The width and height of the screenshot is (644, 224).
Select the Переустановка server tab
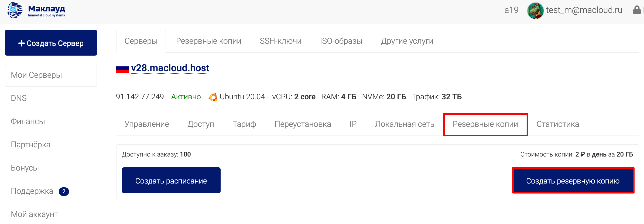[303, 124]
